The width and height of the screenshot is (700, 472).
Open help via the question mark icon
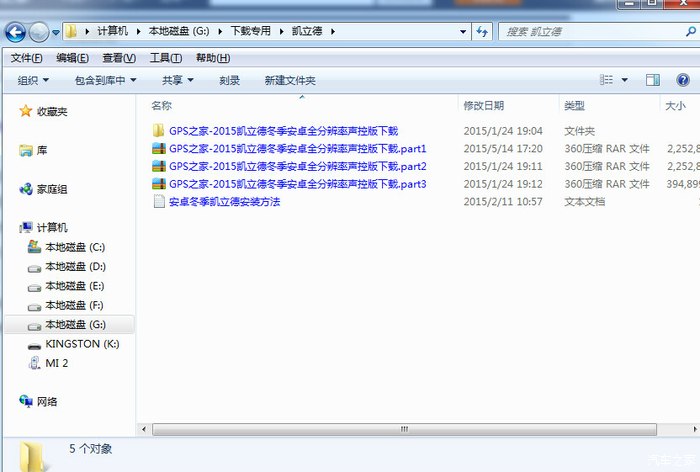click(x=683, y=80)
